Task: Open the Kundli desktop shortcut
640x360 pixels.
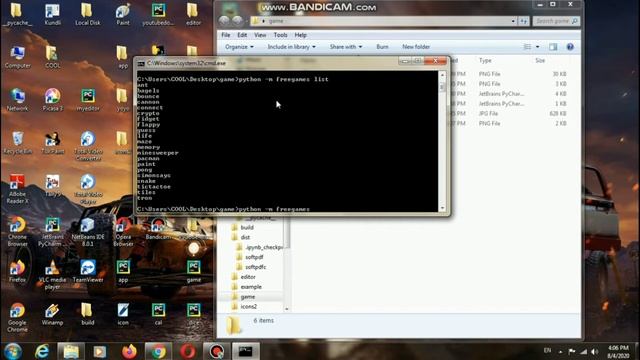Action: click(53, 15)
